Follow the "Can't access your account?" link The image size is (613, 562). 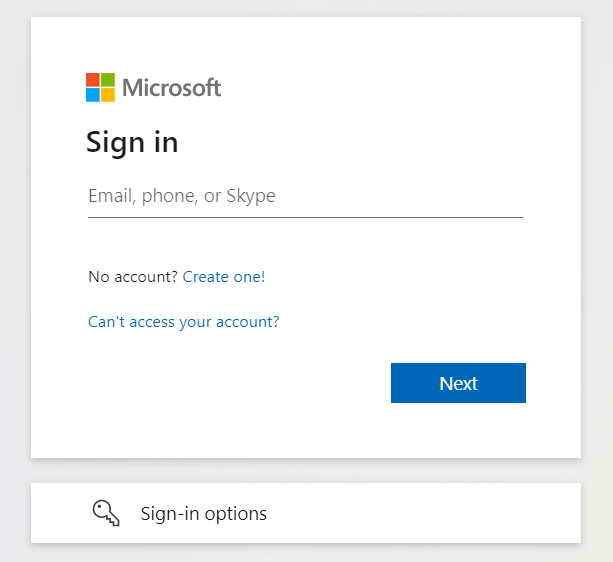point(184,322)
